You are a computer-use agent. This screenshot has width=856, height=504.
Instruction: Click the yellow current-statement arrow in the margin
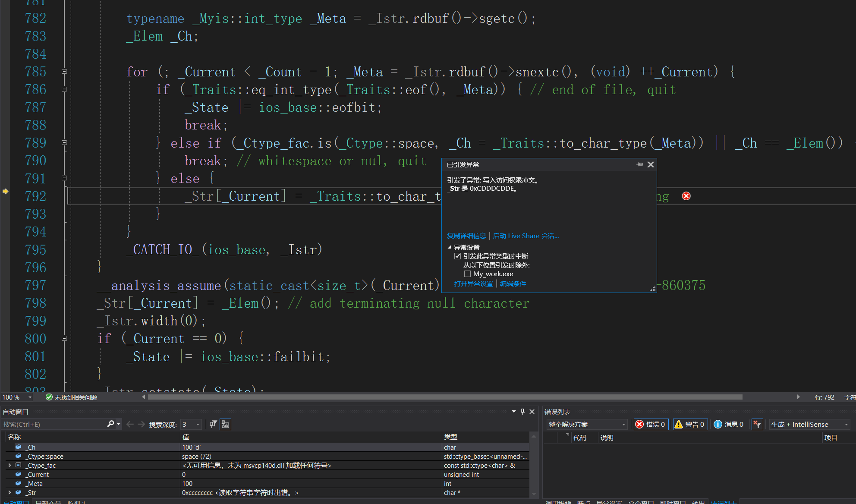point(6,191)
